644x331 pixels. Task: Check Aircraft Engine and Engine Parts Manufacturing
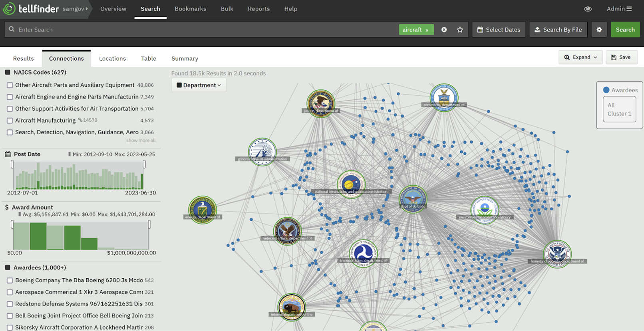10,97
